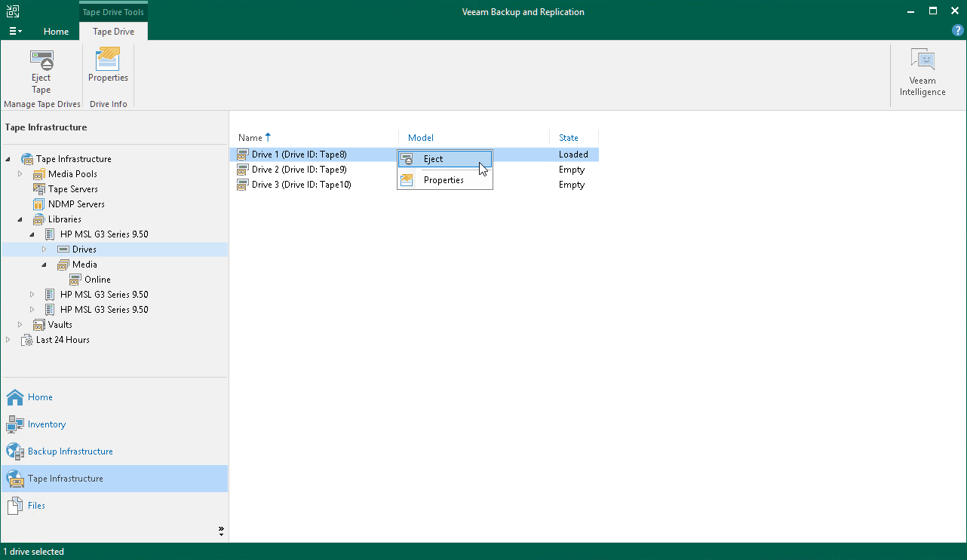This screenshot has width=967, height=560.
Task: Open the Inventory view
Action: tap(114, 424)
